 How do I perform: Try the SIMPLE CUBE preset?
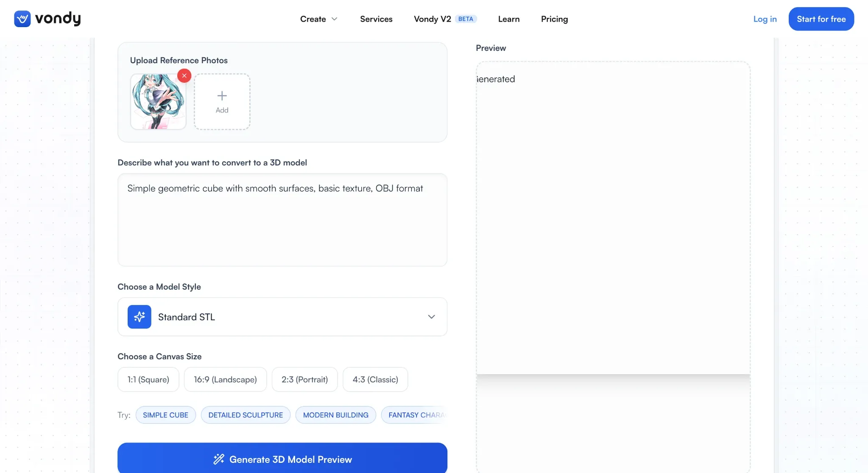(x=165, y=415)
